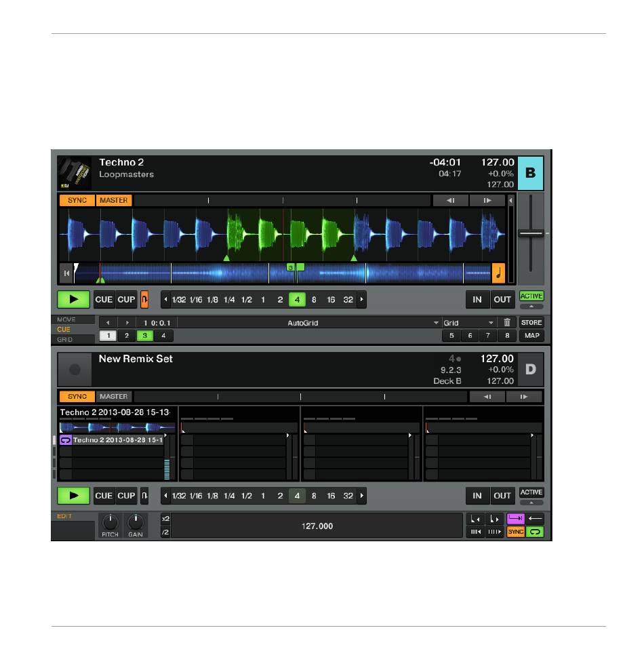Screen dimensions: 644x645
Task: Tempo bend forward on Deck B
Action: pos(487,200)
